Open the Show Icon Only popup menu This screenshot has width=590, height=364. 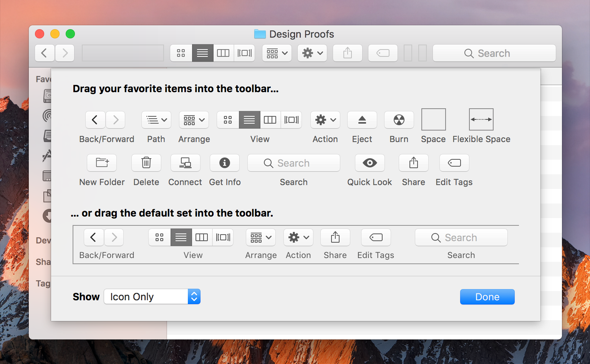pos(152,296)
